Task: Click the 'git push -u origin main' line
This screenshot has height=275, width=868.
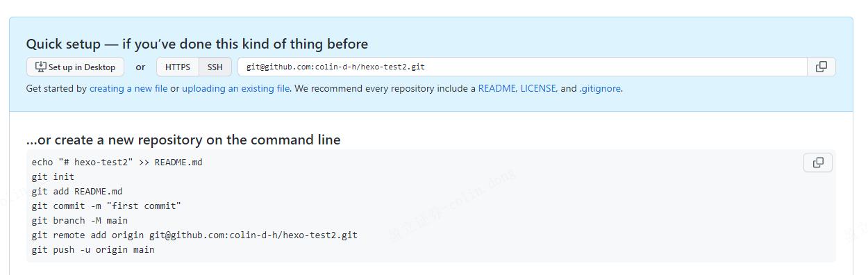Action: tap(93, 249)
